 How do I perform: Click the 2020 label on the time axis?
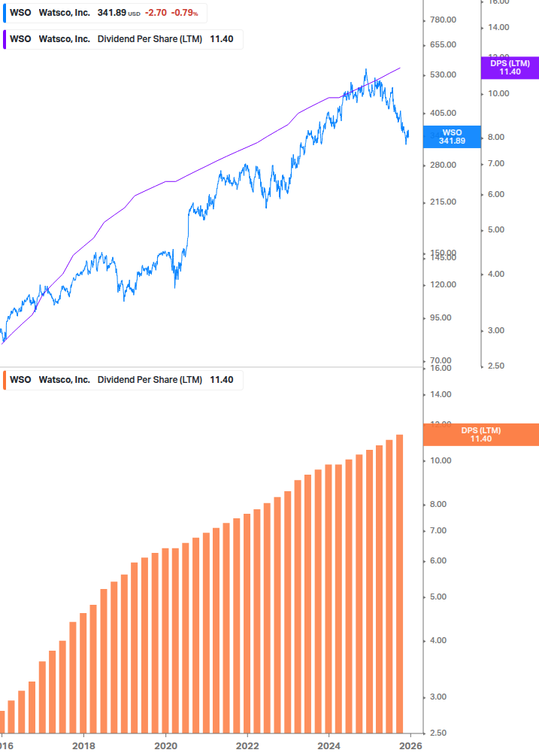[x=166, y=745]
